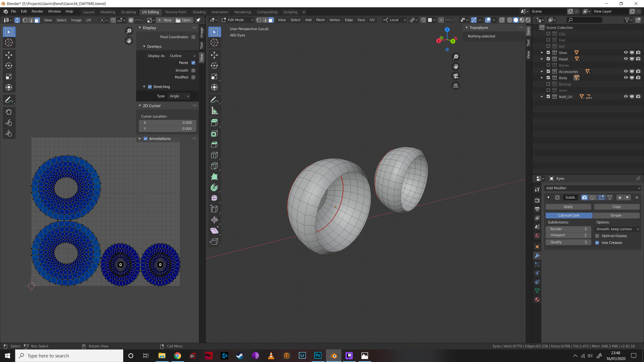This screenshot has width=644, height=362.
Task: Select the Grab tool in UV editor
Action: (9, 112)
